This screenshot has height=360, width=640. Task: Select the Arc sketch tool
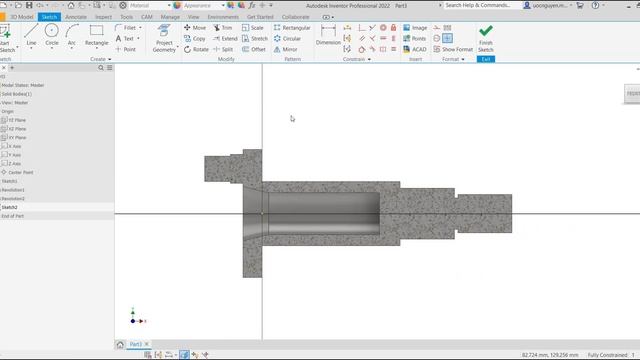point(72,35)
